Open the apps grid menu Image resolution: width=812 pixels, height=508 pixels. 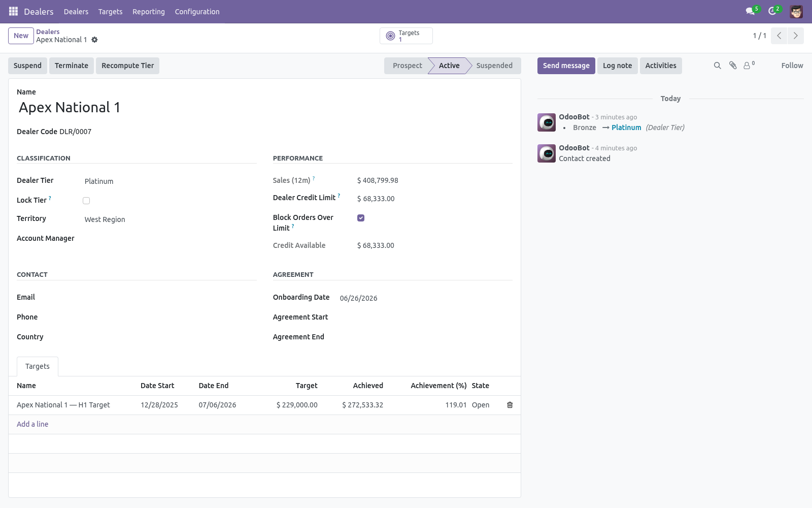[14, 11]
